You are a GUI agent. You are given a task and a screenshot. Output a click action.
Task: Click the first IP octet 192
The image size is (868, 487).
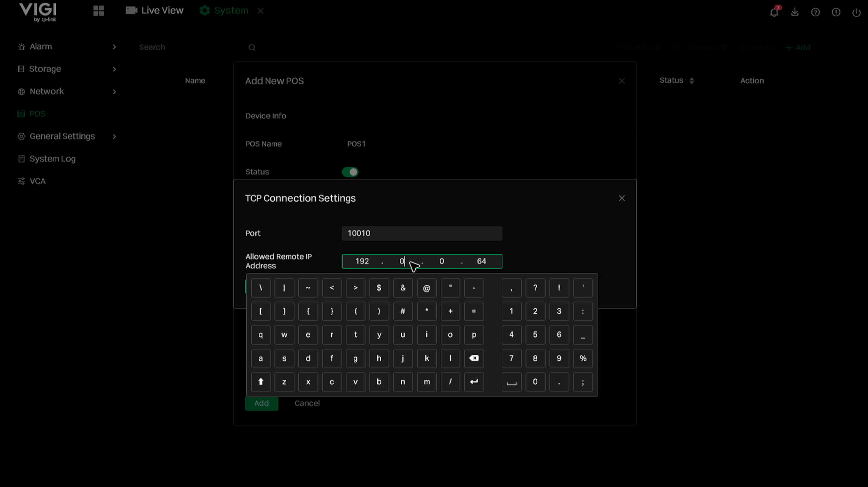click(x=362, y=261)
